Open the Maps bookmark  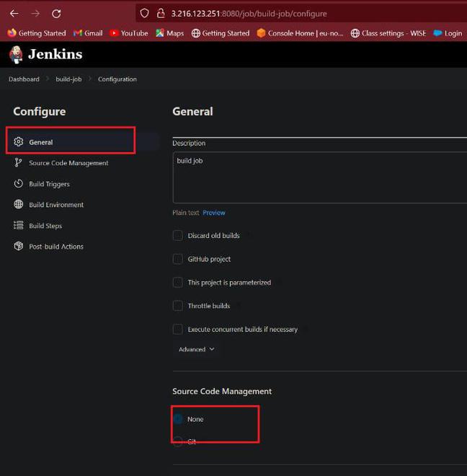(x=169, y=33)
